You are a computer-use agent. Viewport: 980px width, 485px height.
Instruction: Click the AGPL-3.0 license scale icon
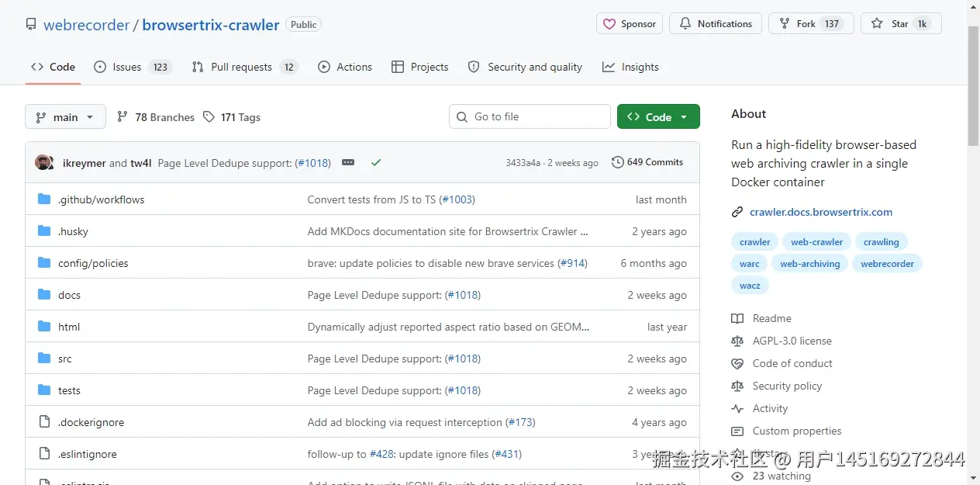click(x=737, y=341)
